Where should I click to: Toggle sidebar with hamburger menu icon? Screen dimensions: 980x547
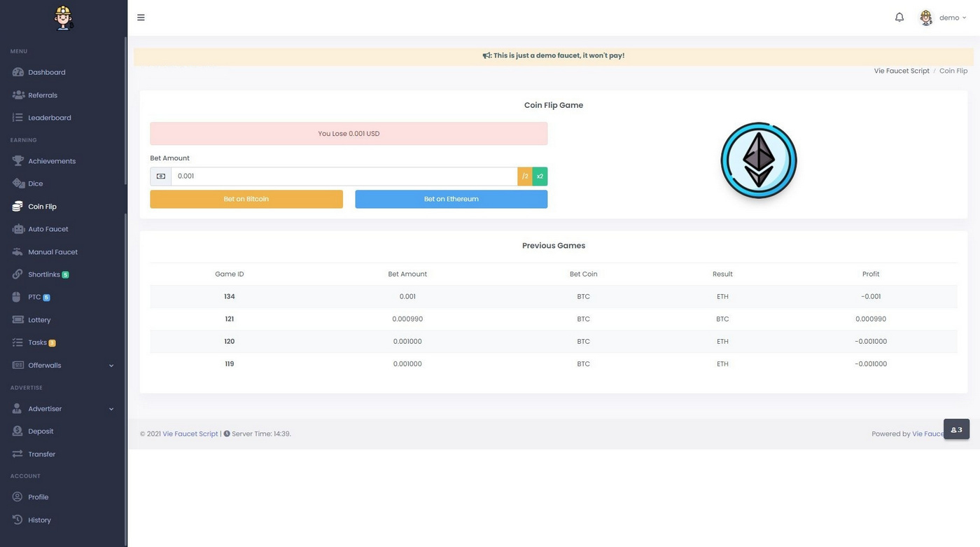point(141,18)
